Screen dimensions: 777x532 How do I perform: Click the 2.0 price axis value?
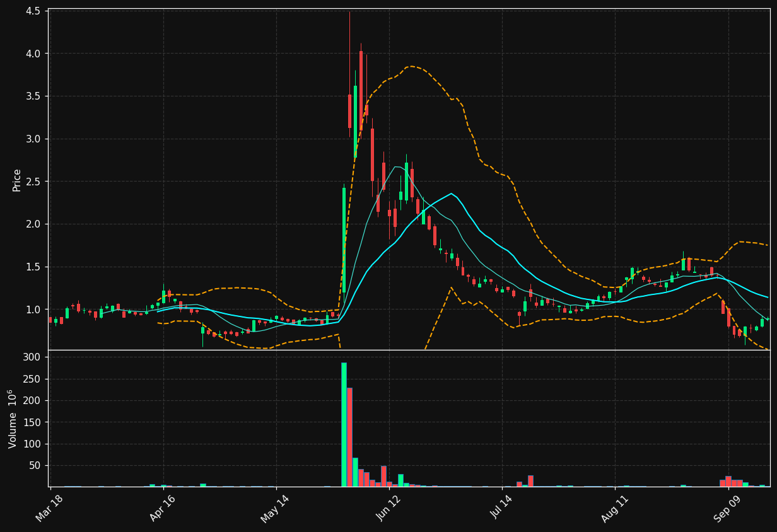point(34,224)
